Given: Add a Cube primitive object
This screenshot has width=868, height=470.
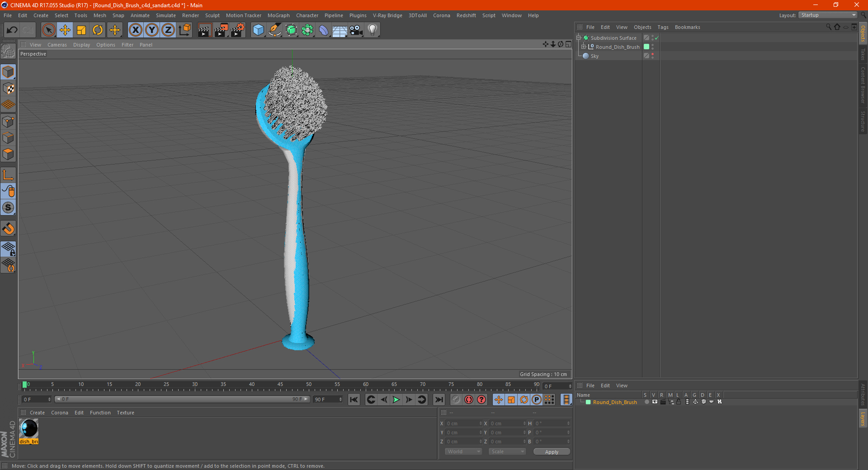Looking at the screenshot, I should (258, 30).
